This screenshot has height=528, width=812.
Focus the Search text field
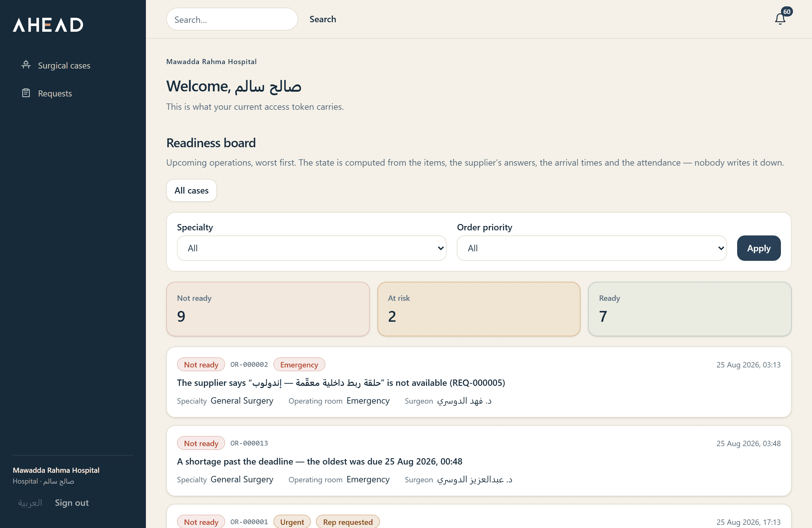click(x=232, y=19)
